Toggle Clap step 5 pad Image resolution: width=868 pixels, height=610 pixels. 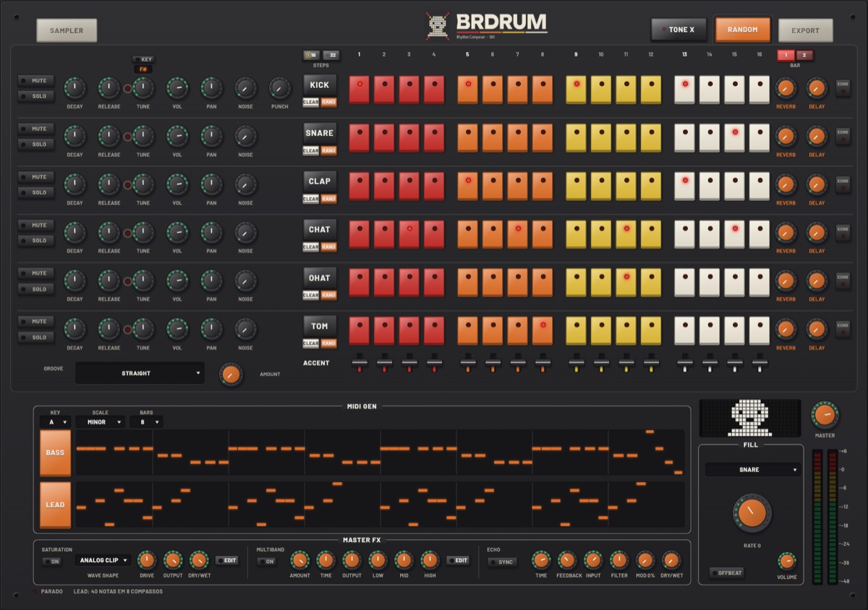click(x=468, y=186)
